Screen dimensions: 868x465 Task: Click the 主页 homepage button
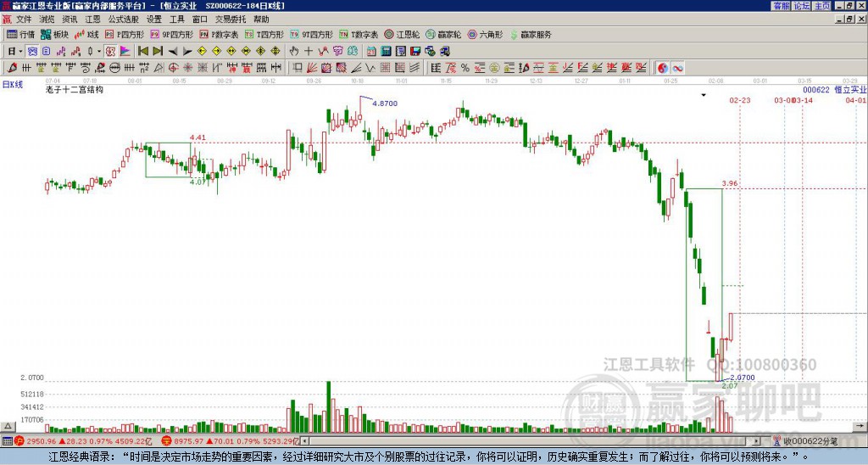point(822,6)
